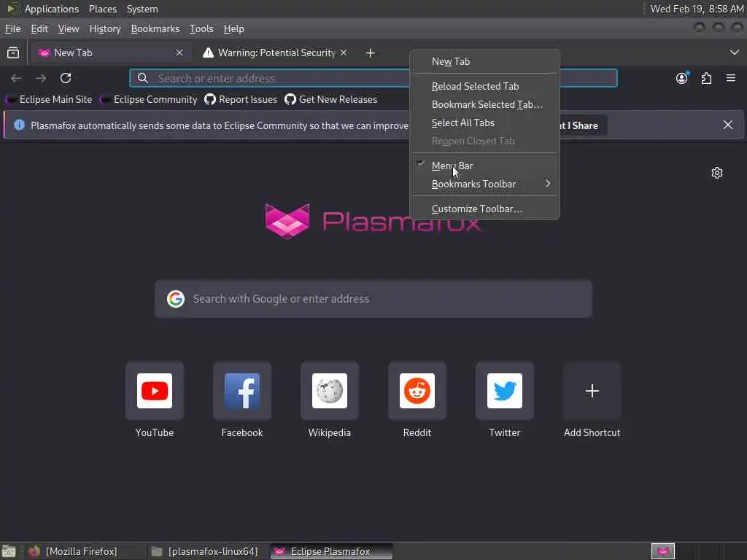Open the View menu
The image size is (747, 560).
point(69,28)
